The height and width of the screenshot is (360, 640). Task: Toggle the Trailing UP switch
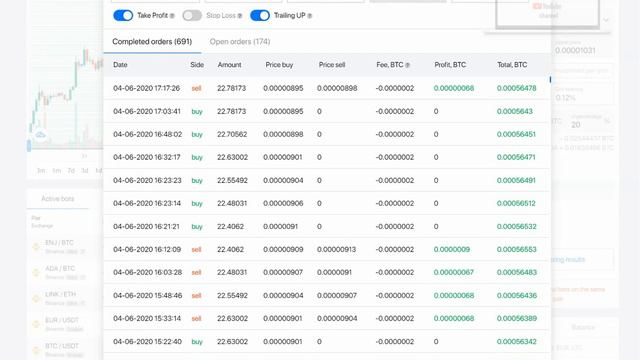click(260, 16)
